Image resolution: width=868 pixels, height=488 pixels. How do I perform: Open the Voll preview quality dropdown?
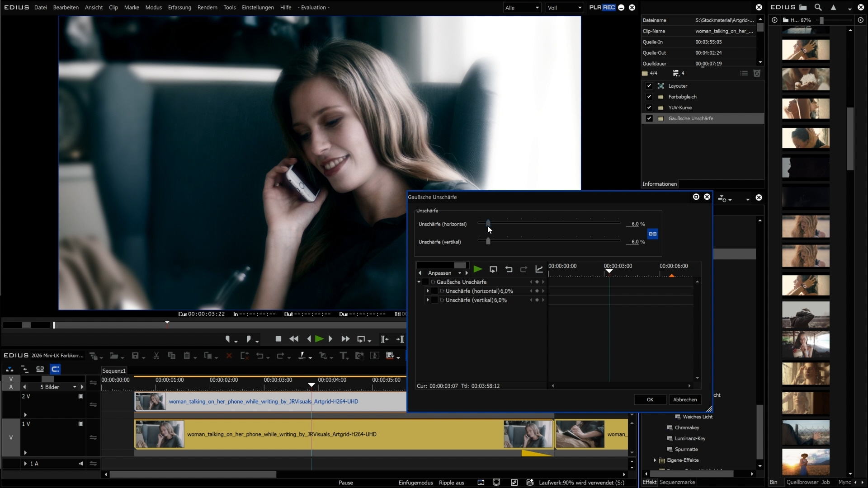click(x=564, y=8)
